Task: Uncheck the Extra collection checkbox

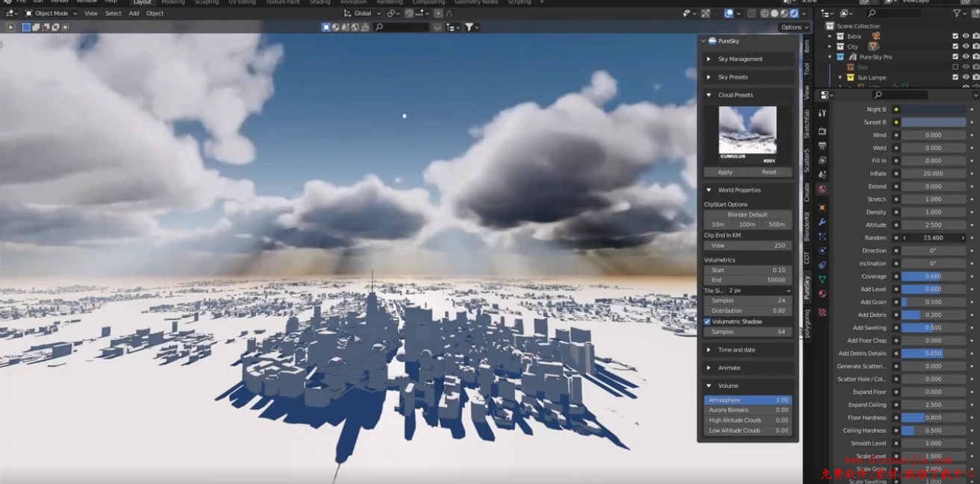Action: point(955,36)
